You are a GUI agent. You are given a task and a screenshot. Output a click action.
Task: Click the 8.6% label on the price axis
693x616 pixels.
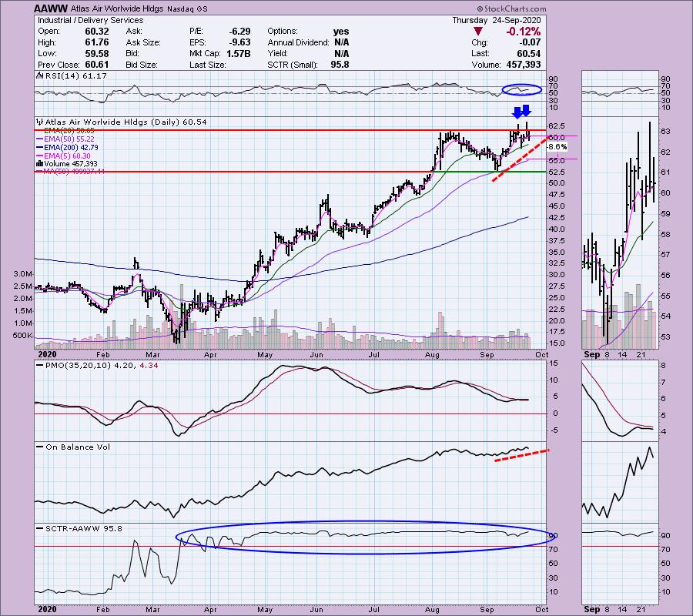(557, 147)
